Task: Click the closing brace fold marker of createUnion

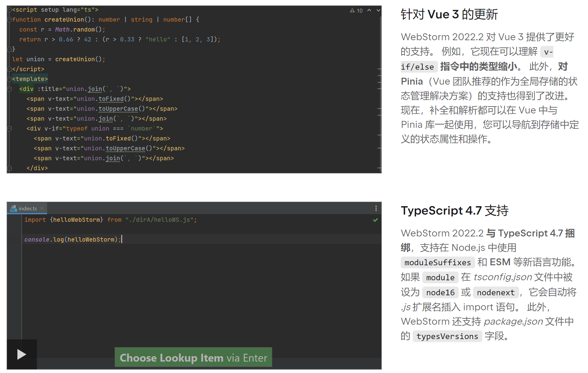Action: tap(10, 49)
